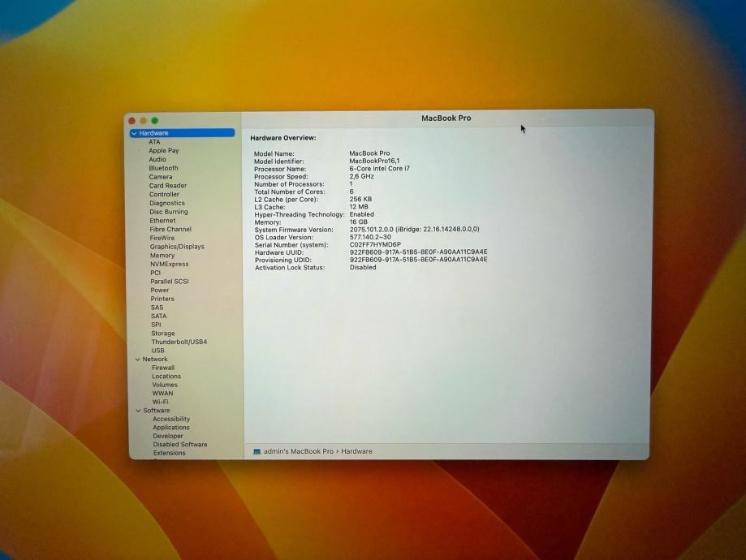This screenshot has width=746, height=560.
Task: Open the Extensions entry
Action: click(x=170, y=453)
